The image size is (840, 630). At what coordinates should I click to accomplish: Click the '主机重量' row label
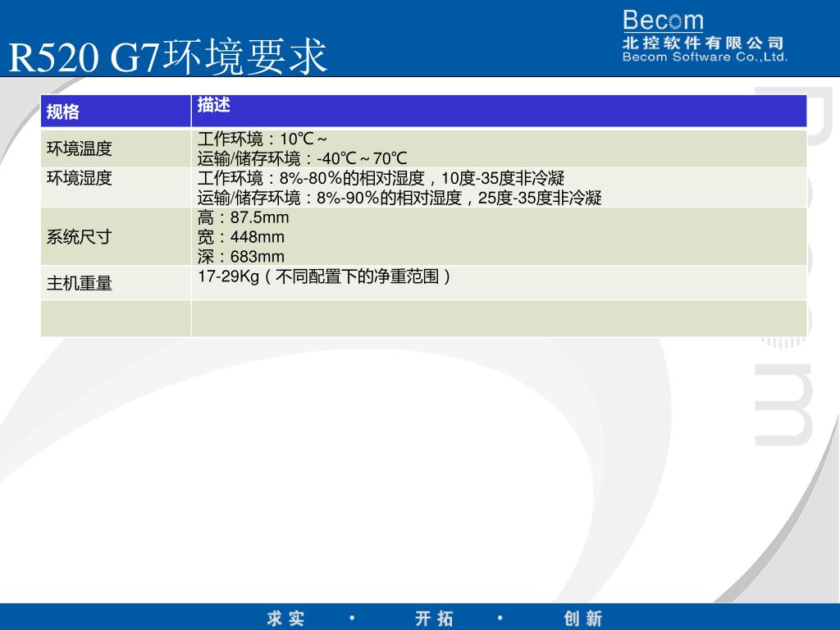click(x=80, y=283)
